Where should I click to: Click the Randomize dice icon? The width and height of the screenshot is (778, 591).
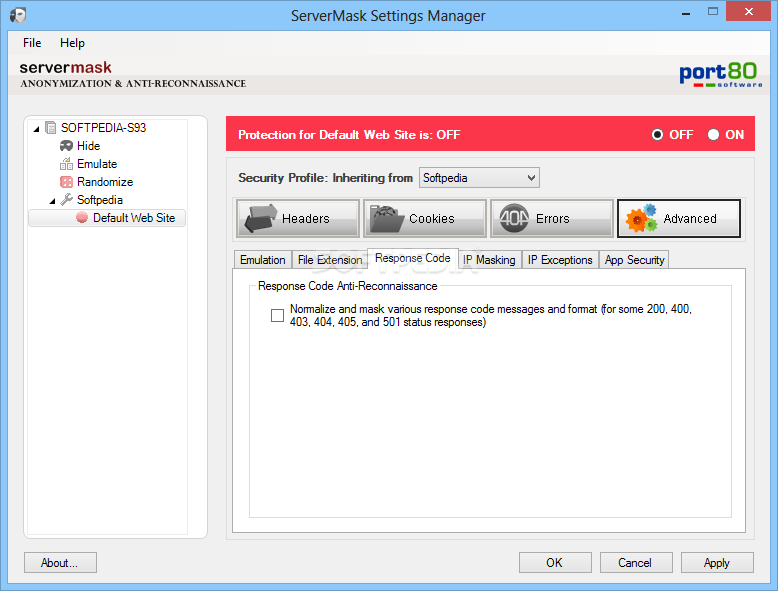(66, 182)
